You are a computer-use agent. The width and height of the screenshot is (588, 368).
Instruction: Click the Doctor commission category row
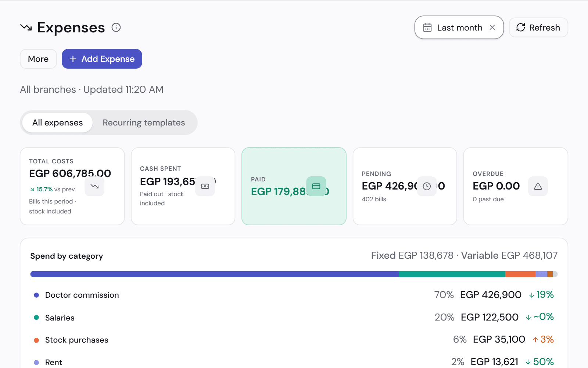[294, 295]
